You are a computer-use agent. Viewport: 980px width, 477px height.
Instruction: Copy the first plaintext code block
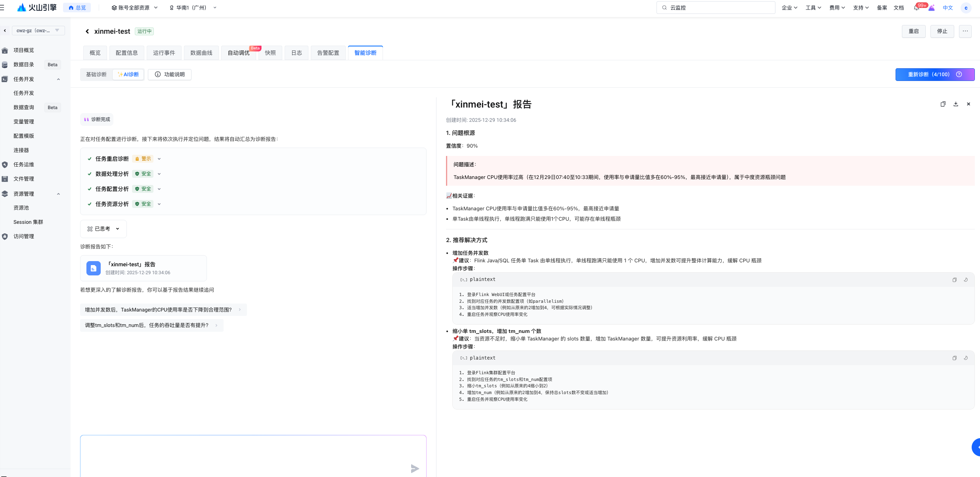pos(955,280)
